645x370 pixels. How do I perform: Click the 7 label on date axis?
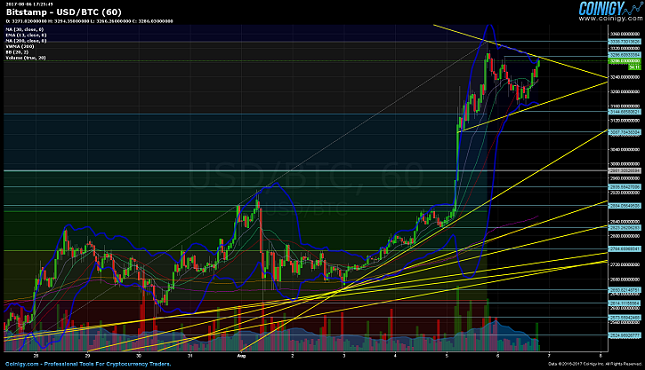549,356
